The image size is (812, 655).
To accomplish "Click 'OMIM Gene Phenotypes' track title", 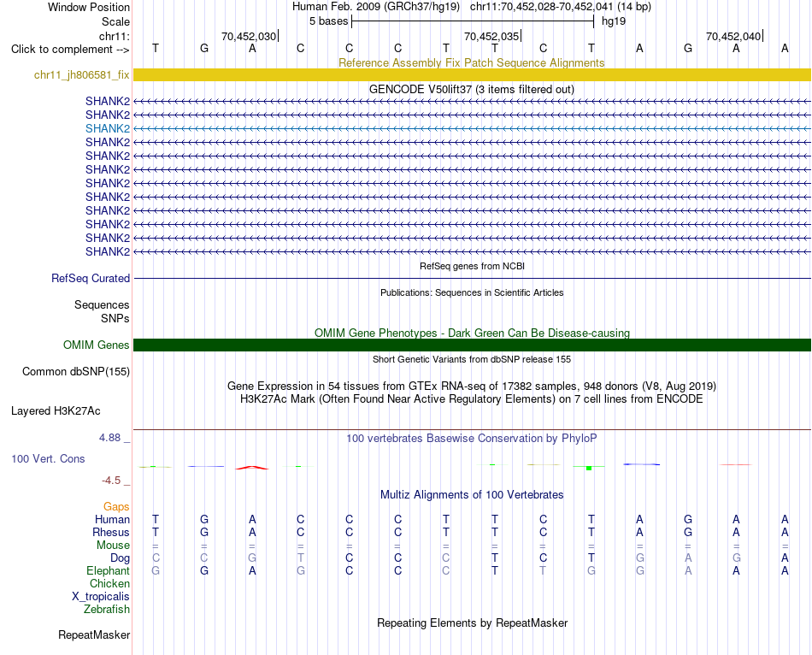I will [472, 333].
